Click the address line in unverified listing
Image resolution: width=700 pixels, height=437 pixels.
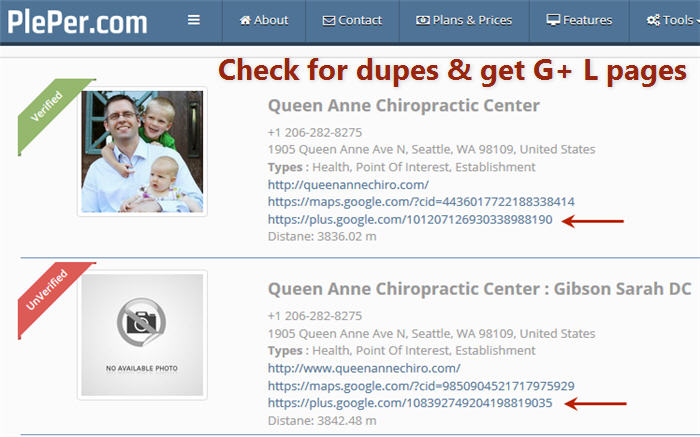click(x=431, y=333)
